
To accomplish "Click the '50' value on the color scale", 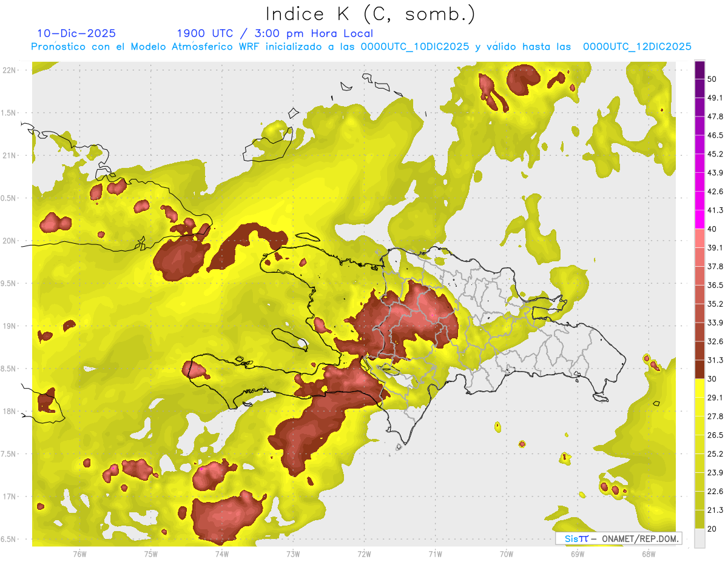I will click(x=712, y=79).
